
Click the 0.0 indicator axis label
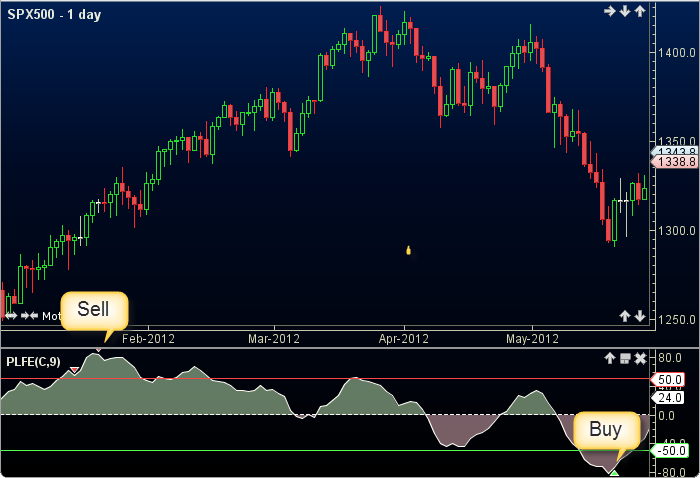[667, 416]
